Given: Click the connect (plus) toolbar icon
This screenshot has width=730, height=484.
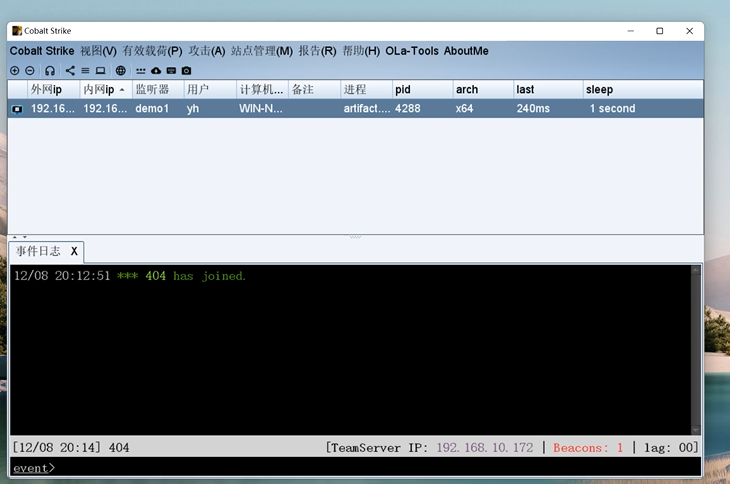Looking at the screenshot, I should point(15,71).
